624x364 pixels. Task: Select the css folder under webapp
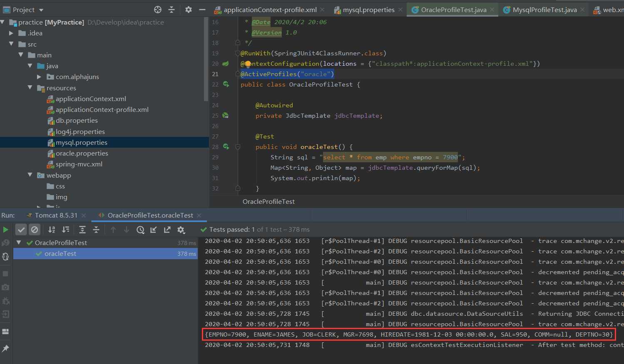click(x=60, y=186)
